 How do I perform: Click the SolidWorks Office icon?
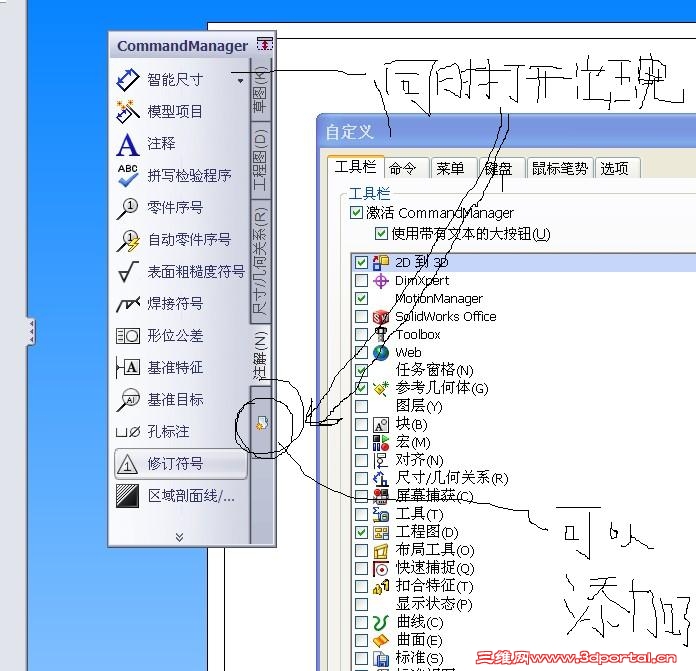(x=381, y=317)
